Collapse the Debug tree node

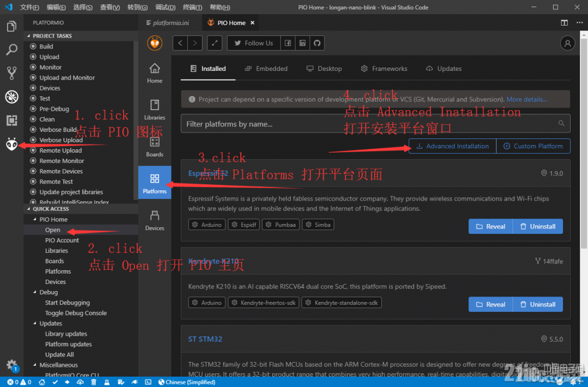[x=35, y=292]
